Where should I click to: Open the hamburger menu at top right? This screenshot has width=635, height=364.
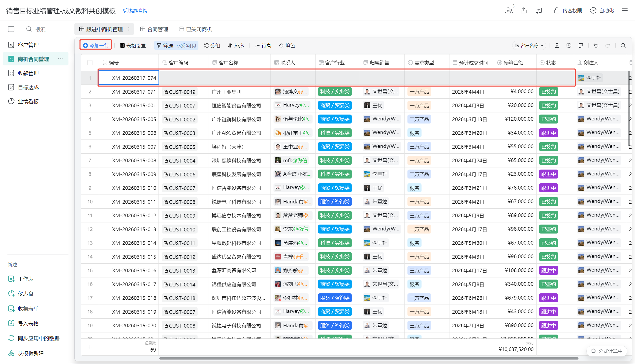click(x=625, y=10)
